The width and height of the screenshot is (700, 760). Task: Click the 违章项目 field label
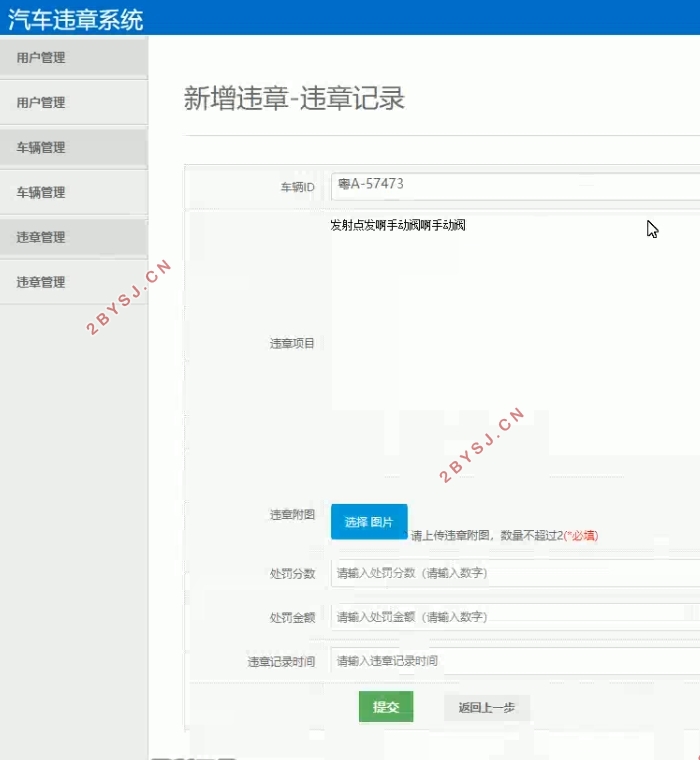tap(292, 344)
